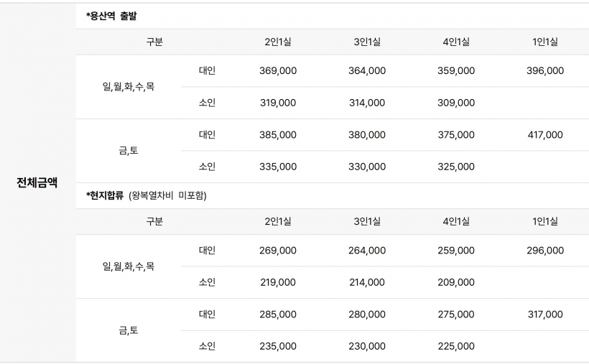Select the 317,000 single room price
The image size is (589, 364).
544,314
